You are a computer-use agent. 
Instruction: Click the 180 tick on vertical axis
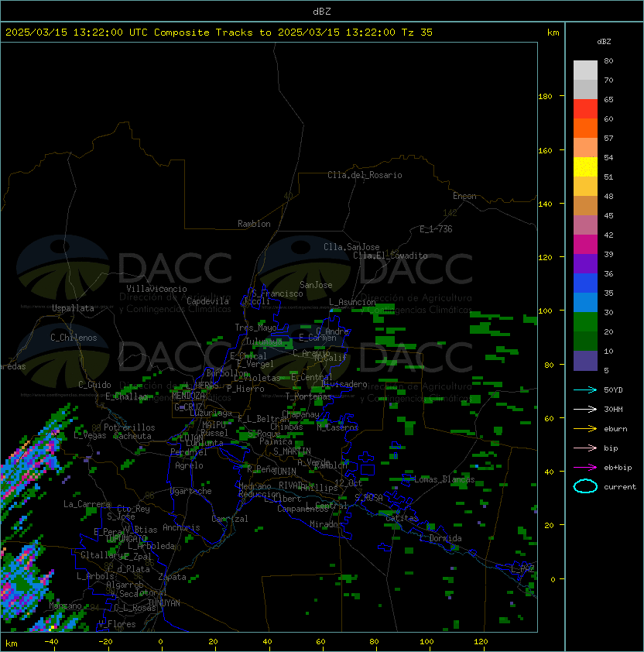[545, 97]
